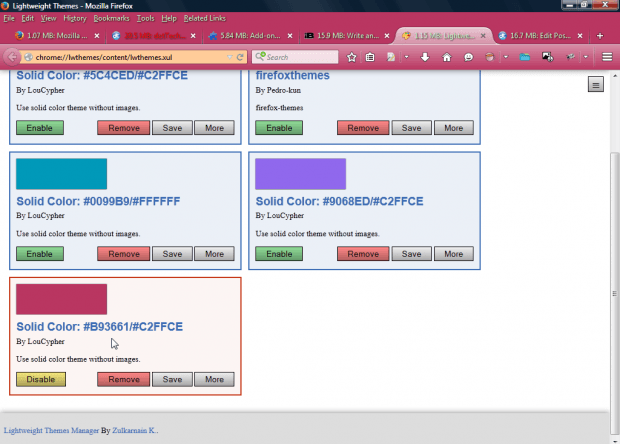Reload the page with the refresh icon
This screenshot has width=620, height=444.
click(240, 57)
